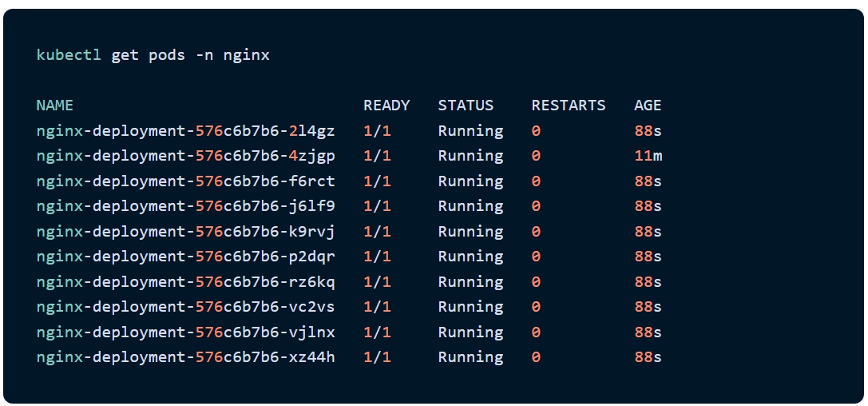This screenshot has width=868, height=406.
Task: Click pod name ending in xz44h
Action: point(185,357)
